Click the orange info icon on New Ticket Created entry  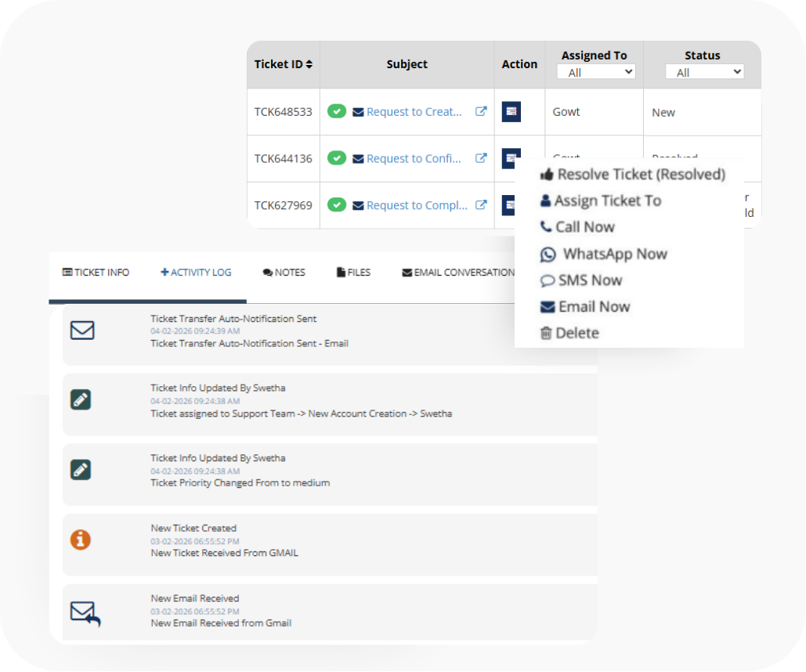[82, 539]
